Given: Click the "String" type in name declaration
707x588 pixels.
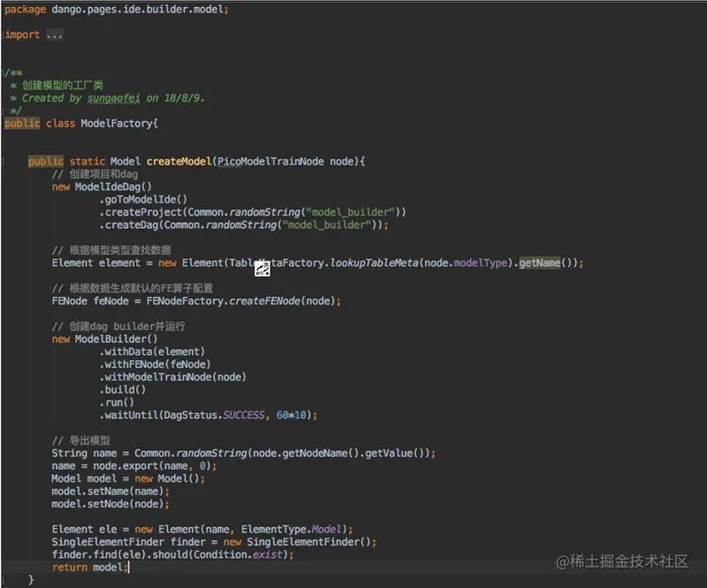Looking at the screenshot, I should [x=69, y=453].
